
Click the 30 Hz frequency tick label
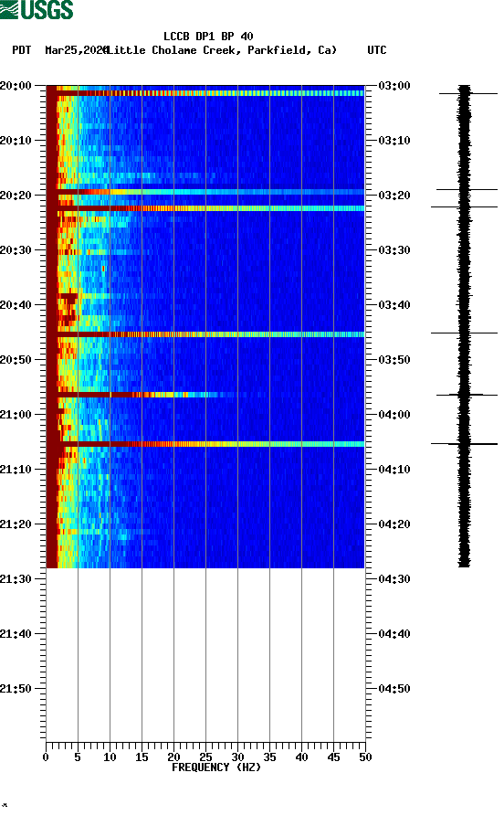click(237, 757)
